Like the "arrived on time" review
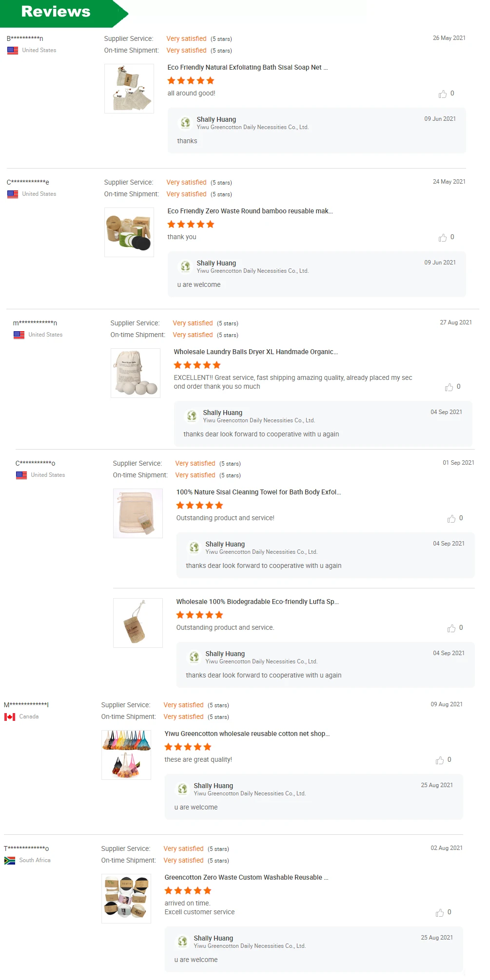The width and height of the screenshot is (490, 980). point(440,913)
